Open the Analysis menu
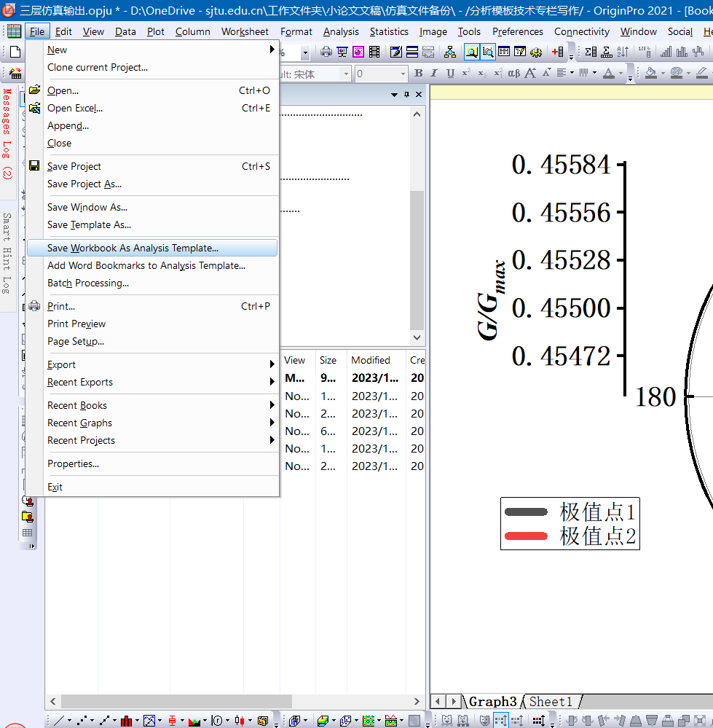 341,31
